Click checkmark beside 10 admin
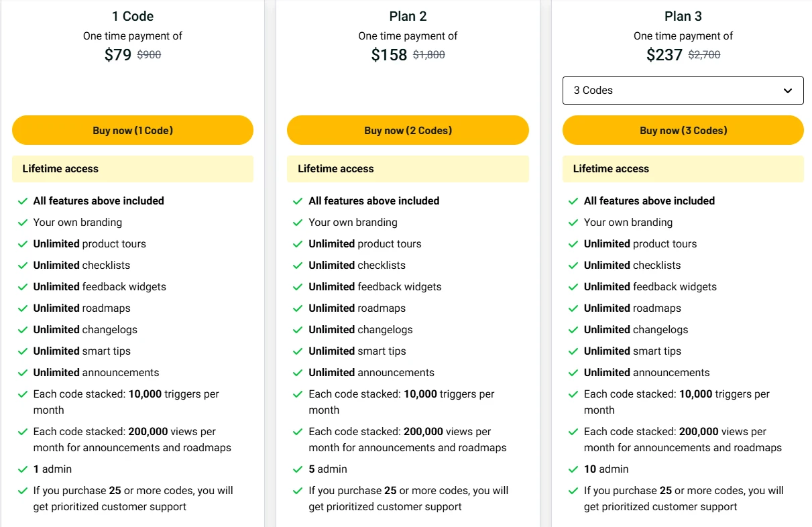This screenshot has width=812, height=527. [x=573, y=469]
